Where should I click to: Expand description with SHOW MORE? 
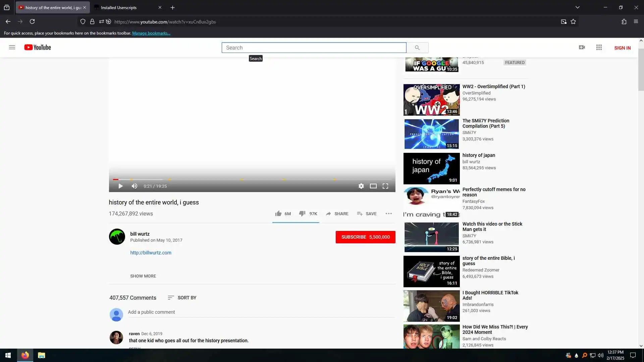pos(143,276)
